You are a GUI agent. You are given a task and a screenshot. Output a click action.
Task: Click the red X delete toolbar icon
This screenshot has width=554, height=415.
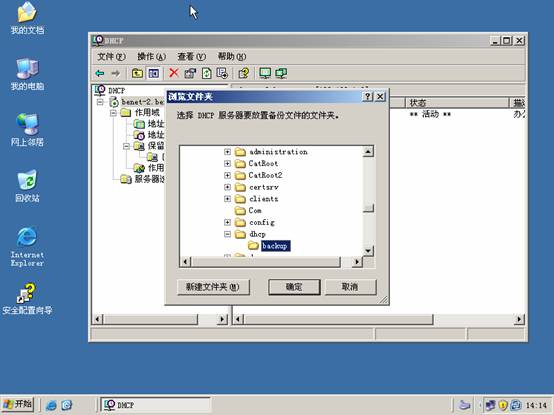coord(173,73)
